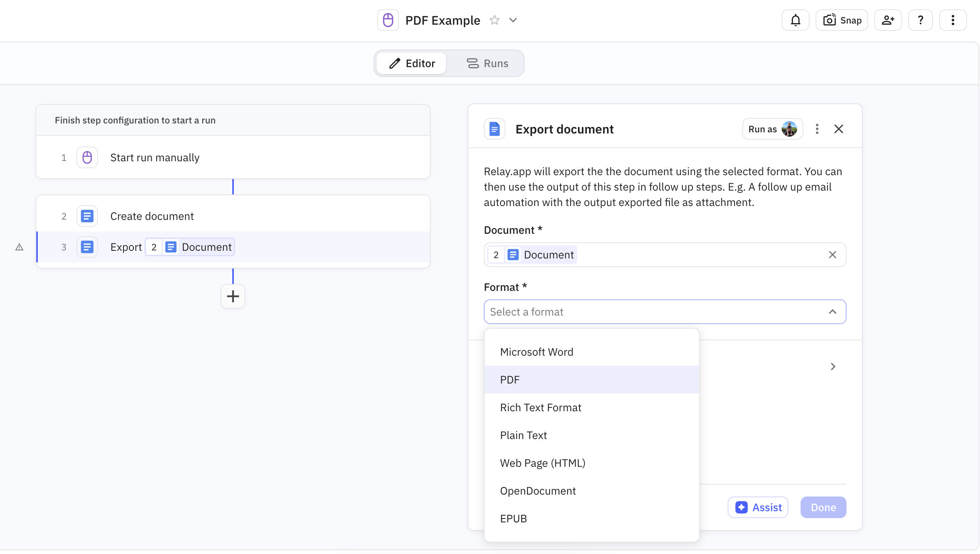Open the top-right kebab menu
The width and height of the screenshot is (980, 554).
[953, 20]
